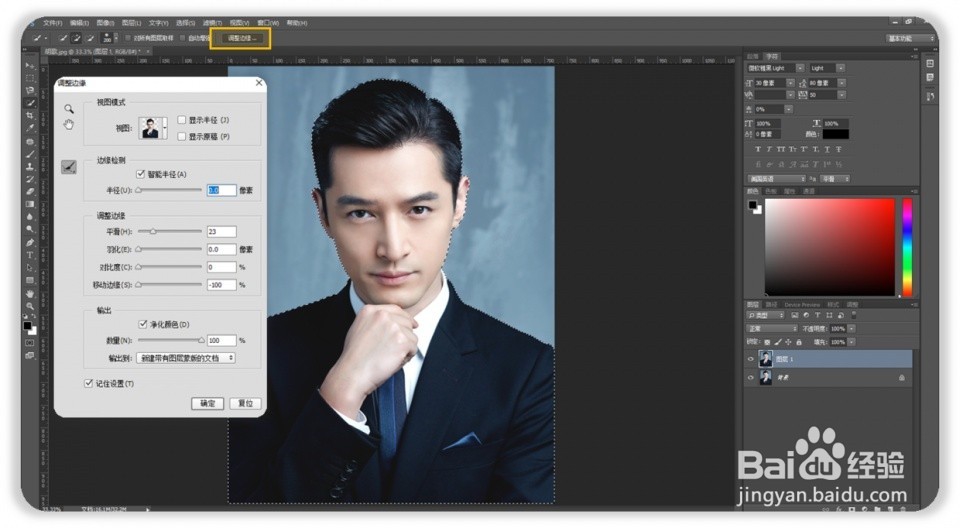Select the Spot Healing Brush tool
960x528 pixels.
click(x=29, y=141)
